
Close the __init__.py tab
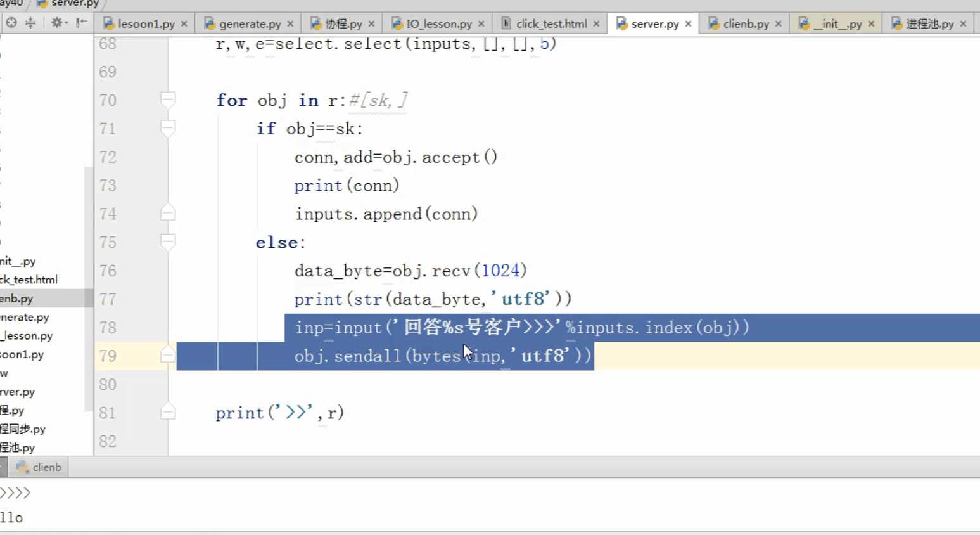[x=871, y=23]
